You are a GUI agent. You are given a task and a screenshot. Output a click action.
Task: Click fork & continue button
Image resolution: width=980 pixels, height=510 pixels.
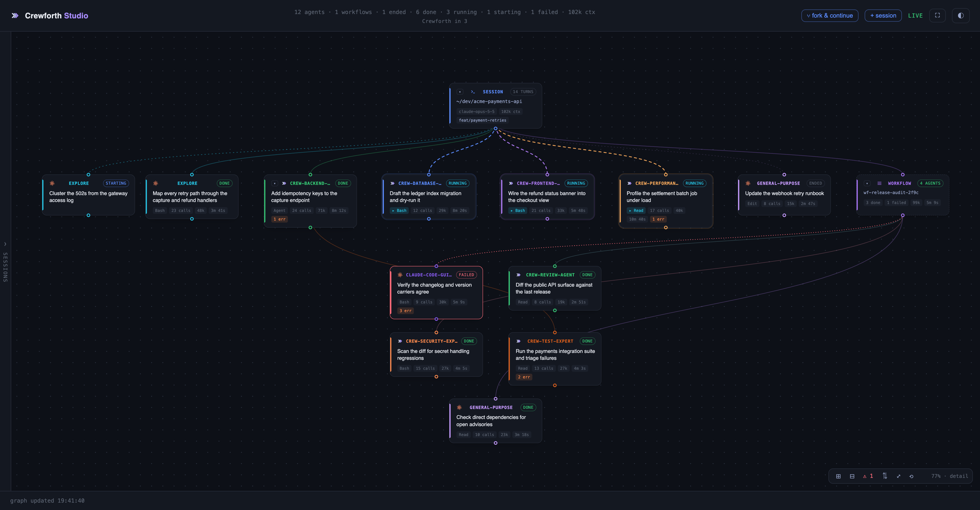(830, 16)
